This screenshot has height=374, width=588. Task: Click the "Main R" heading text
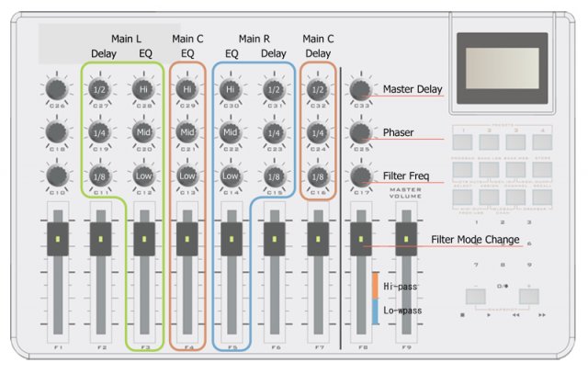(254, 39)
